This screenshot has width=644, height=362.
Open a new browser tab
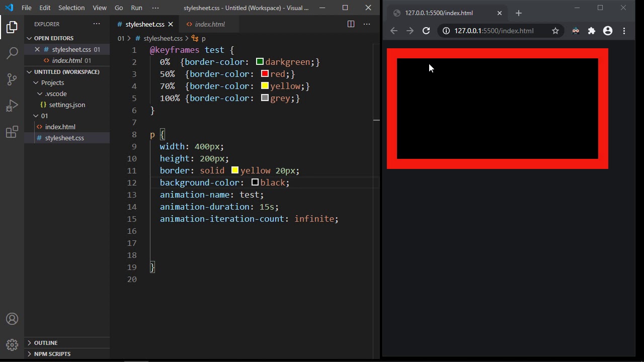pos(519,13)
